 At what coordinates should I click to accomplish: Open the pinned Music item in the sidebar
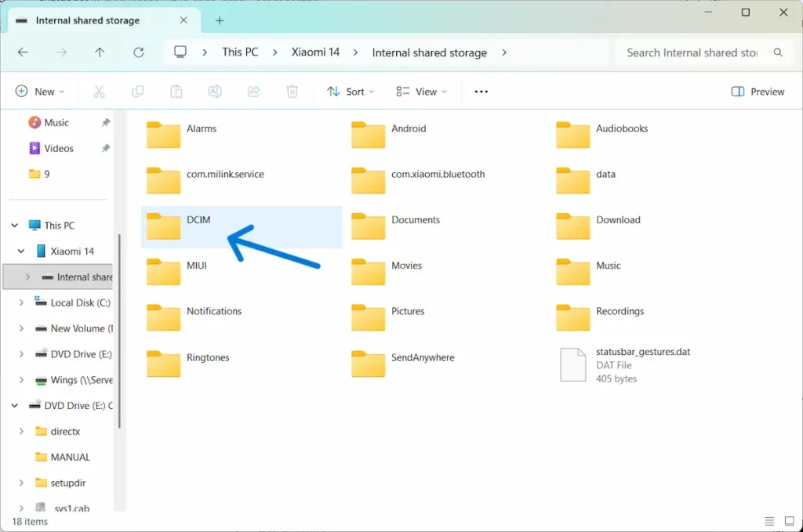(x=56, y=122)
